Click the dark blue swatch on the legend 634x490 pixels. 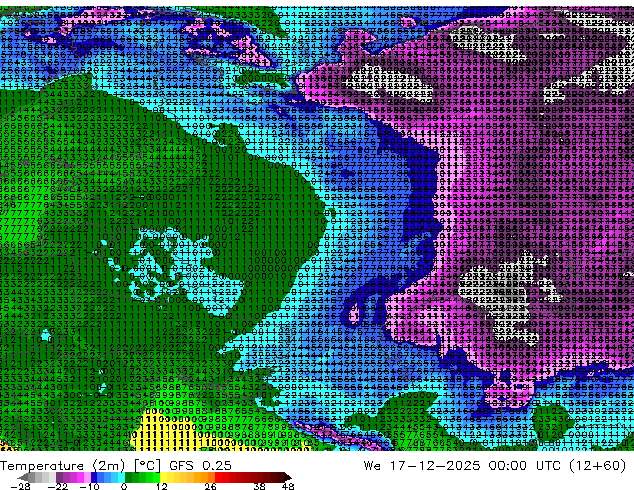tap(94, 477)
